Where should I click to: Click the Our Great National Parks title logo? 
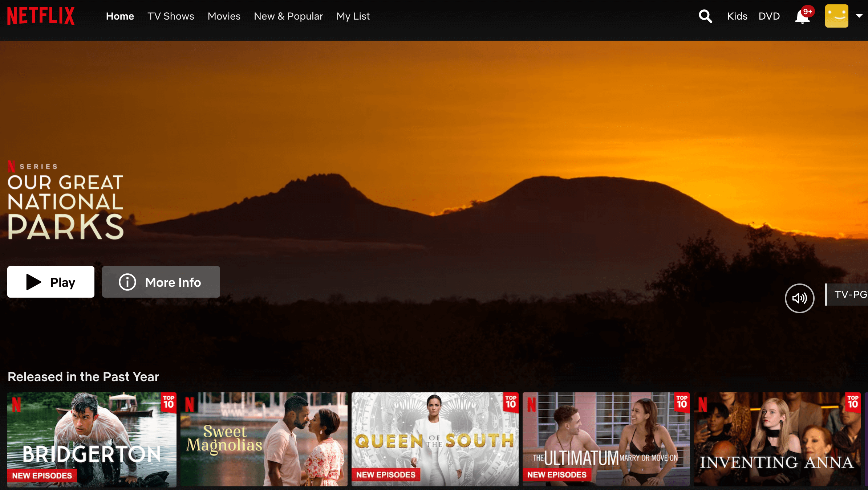click(66, 207)
